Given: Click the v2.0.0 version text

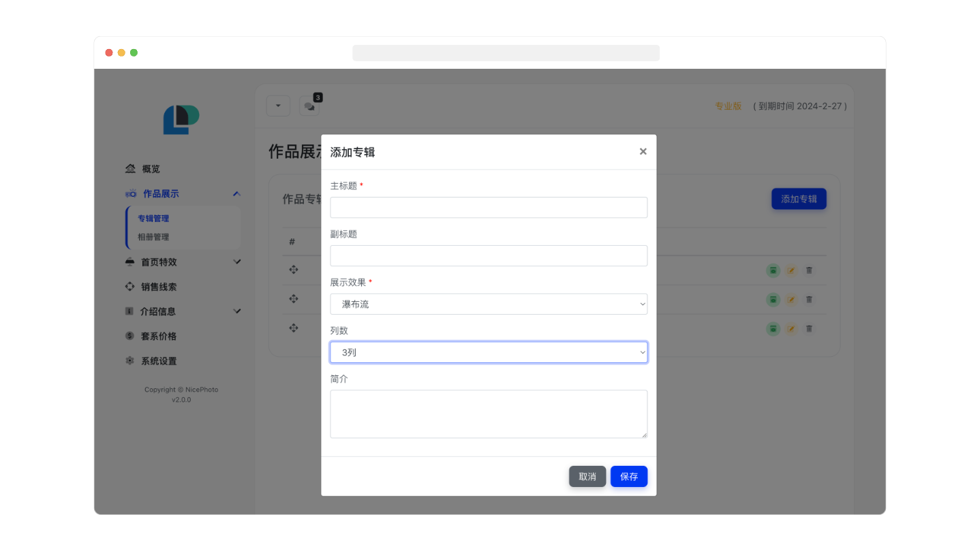Looking at the screenshot, I should click(181, 400).
